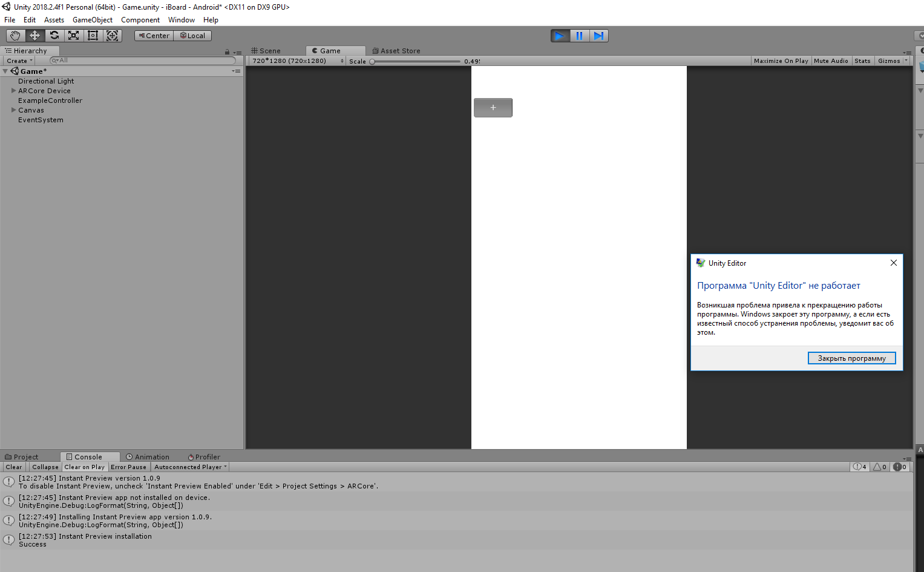Expand the ARCore Device hierarchy item
This screenshot has width=924, height=572.
click(x=13, y=90)
